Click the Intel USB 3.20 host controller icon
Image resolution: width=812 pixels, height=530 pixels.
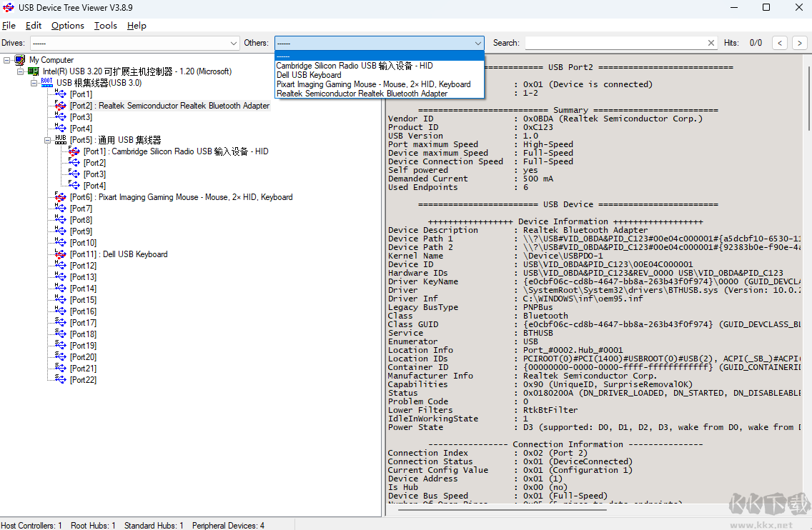[x=33, y=71]
